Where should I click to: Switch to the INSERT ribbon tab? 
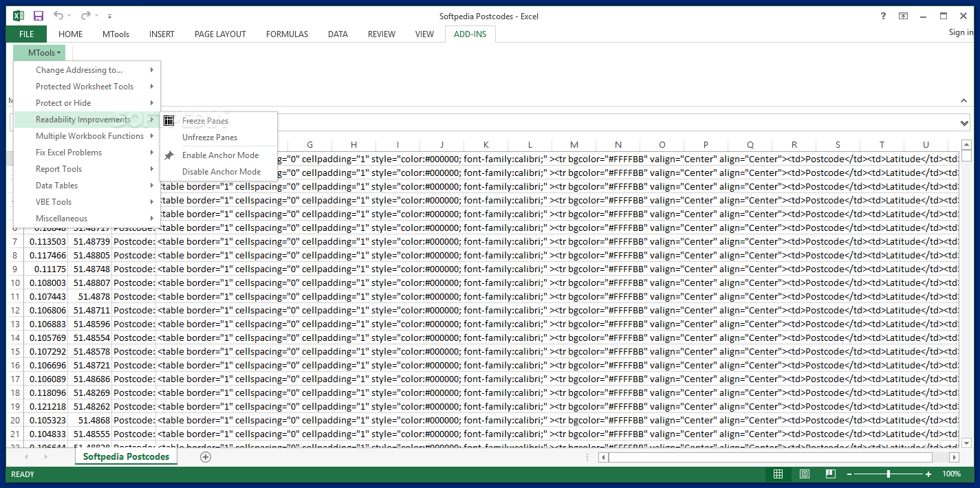click(162, 34)
